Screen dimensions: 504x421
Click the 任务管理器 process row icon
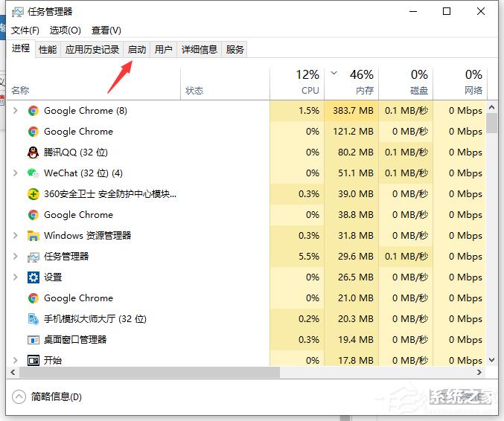point(33,257)
